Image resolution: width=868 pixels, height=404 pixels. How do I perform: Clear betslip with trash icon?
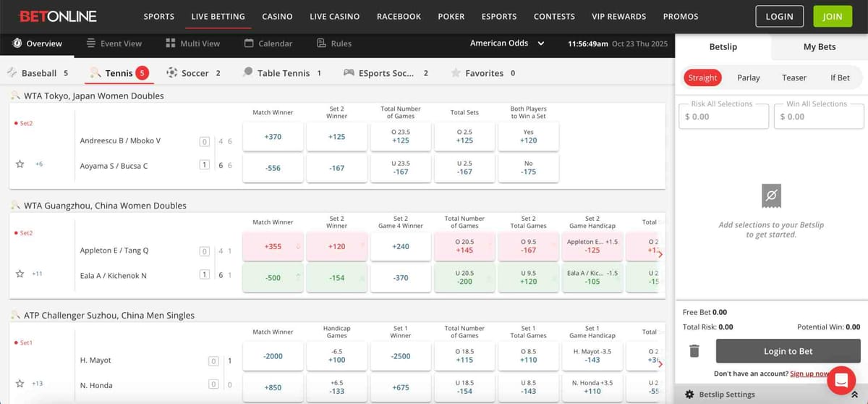click(x=694, y=351)
